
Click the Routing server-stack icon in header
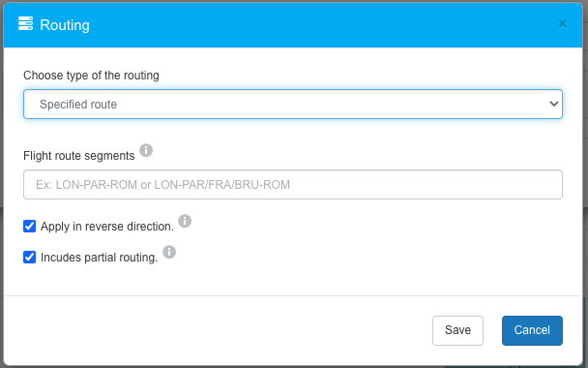[x=25, y=23]
